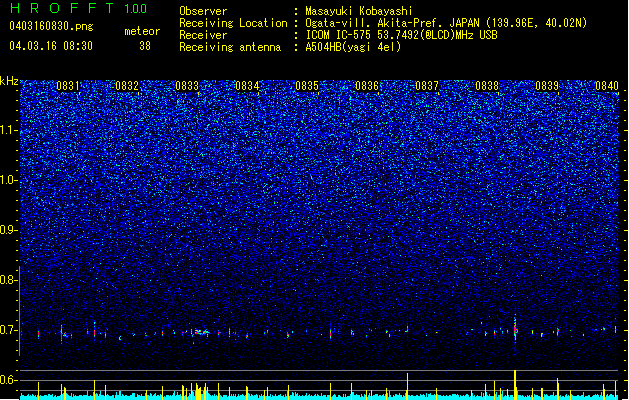The image size is (629, 400).
Task: Click the Observer field label
Action: (x=203, y=11)
